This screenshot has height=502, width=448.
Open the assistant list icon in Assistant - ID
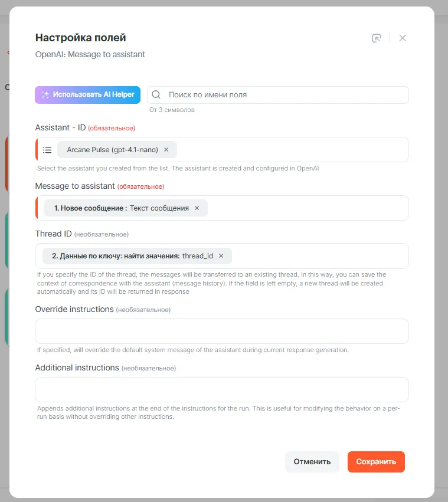point(48,150)
